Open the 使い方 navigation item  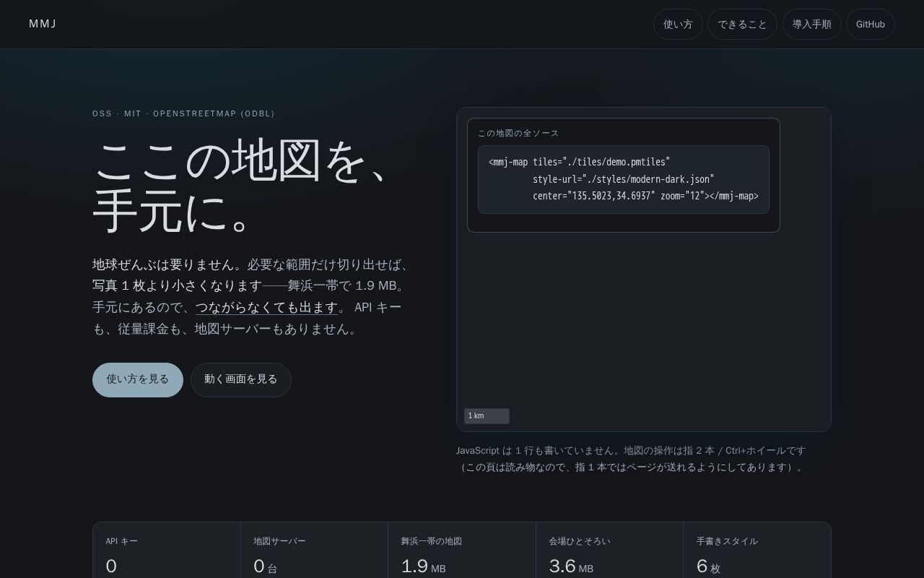coord(678,24)
